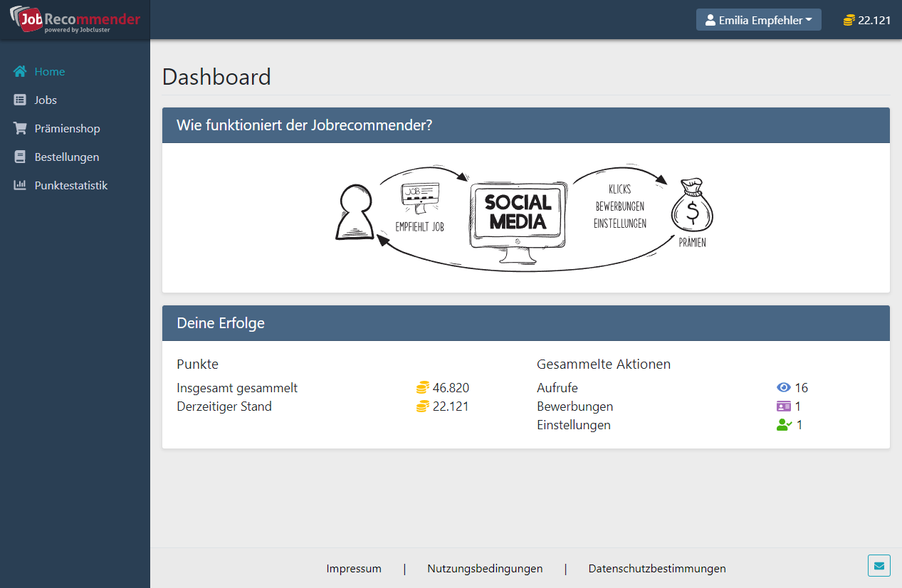Viewport: 902px width, 588px height.
Task: Click the ID card icon beside Bewerbungen
Action: [784, 406]
